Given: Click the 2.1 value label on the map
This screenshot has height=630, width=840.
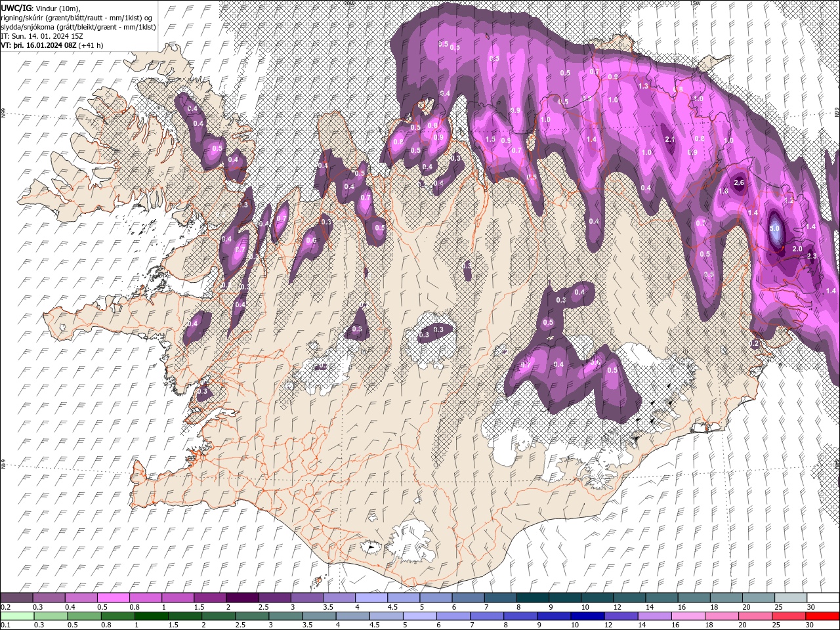Looking at the screenshot, I should pyautogui.click(x=670, y=140).
